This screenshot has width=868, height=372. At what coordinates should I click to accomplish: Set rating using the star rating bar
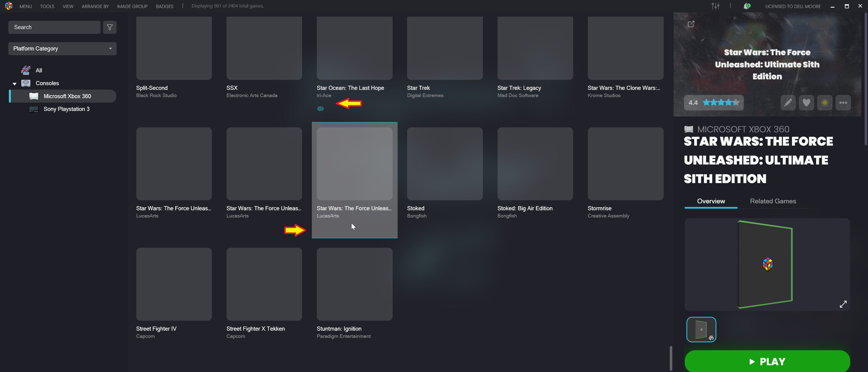click(721, 103)
